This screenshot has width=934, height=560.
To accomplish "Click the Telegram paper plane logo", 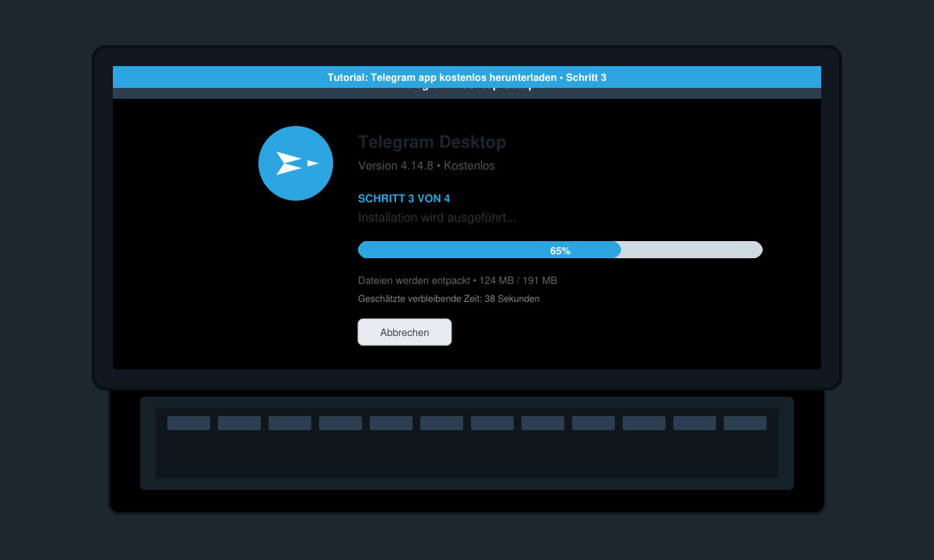I will [296, 163].
